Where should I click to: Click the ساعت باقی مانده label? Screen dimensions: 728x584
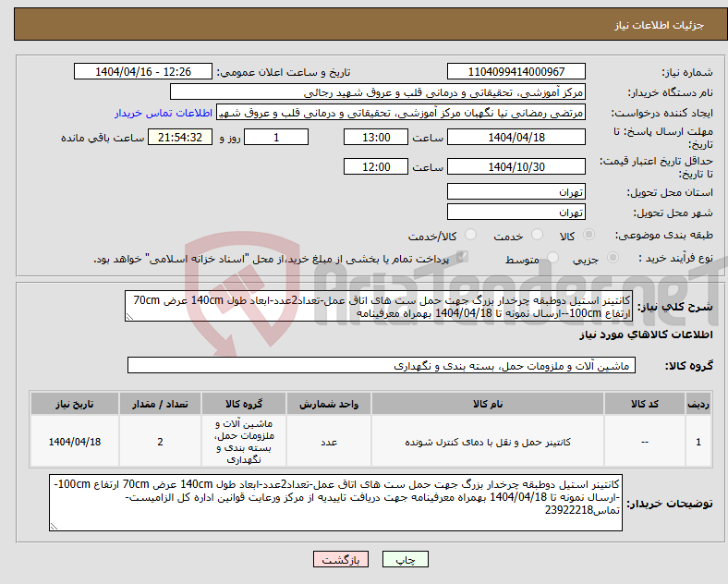tap(103, 139)
